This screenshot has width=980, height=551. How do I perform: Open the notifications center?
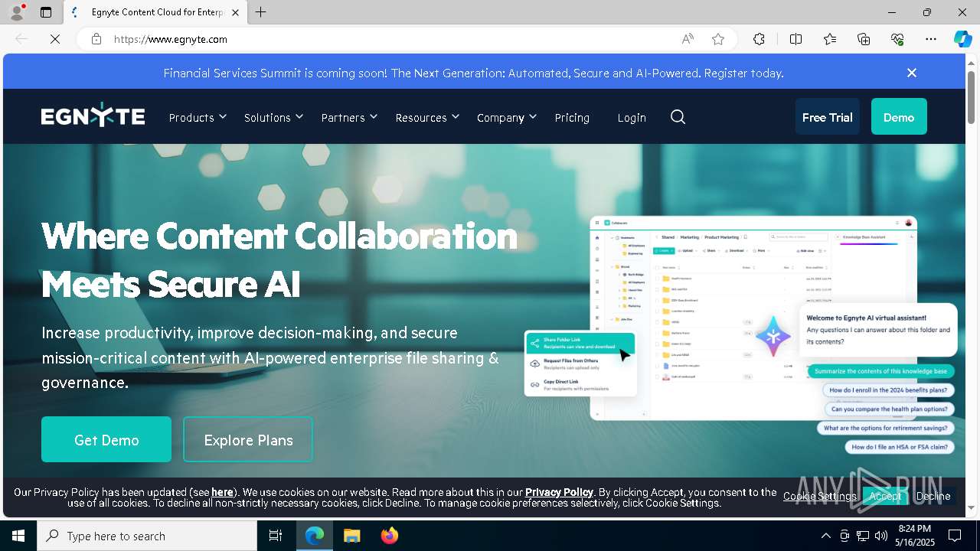click(x=955, y=536)
